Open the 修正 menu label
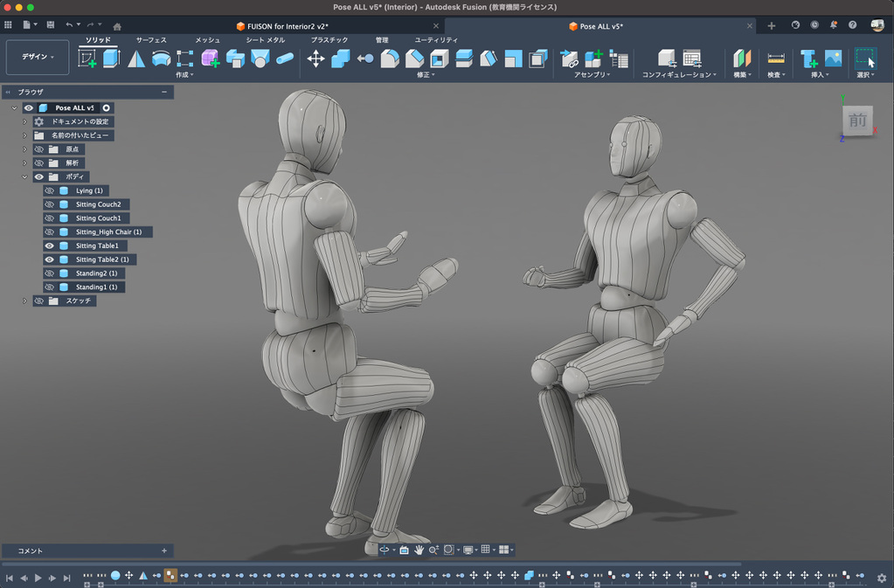The width and height of the screenshot is (894, 588). tap(425, 75)
